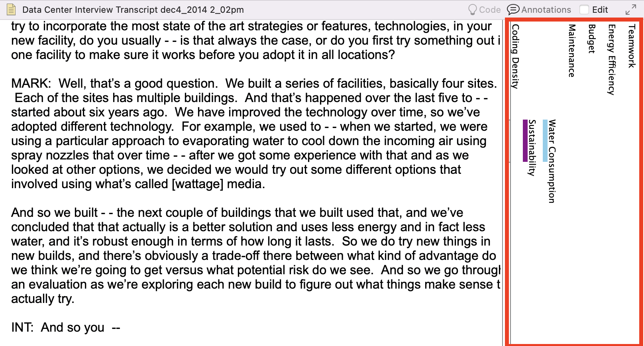Click the light blue Water Consumption stripe
644x346 pixels.
[x=545, y=140]
